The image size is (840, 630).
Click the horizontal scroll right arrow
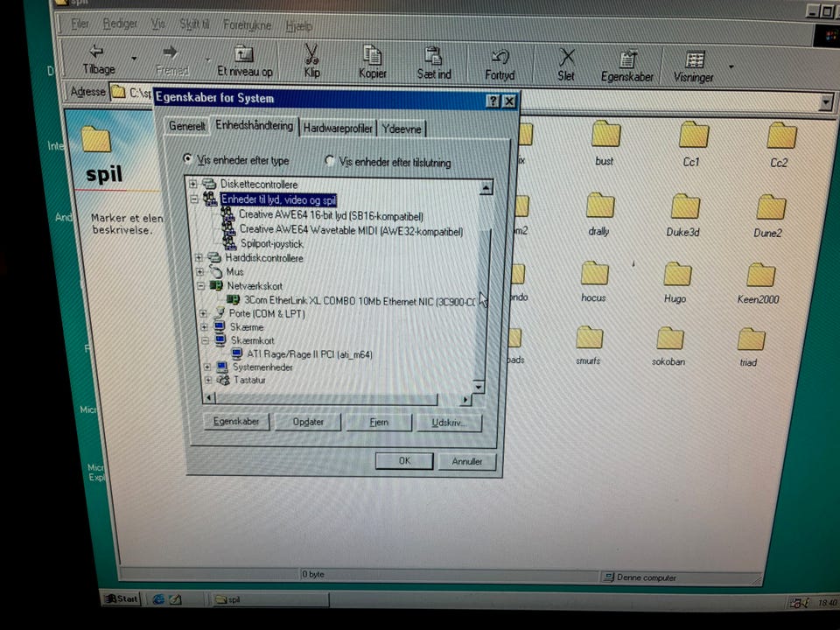pyautogui.click(x=465, y=400)
